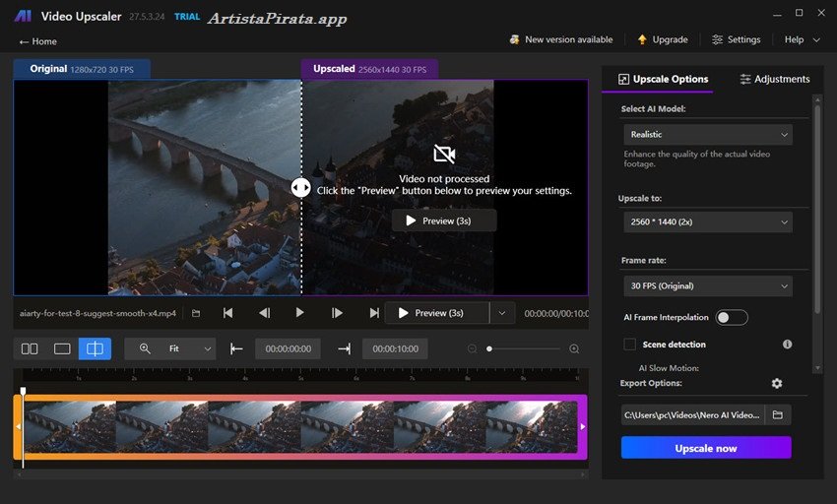
Task: Expand the Help menu
Action: point(802,39)
